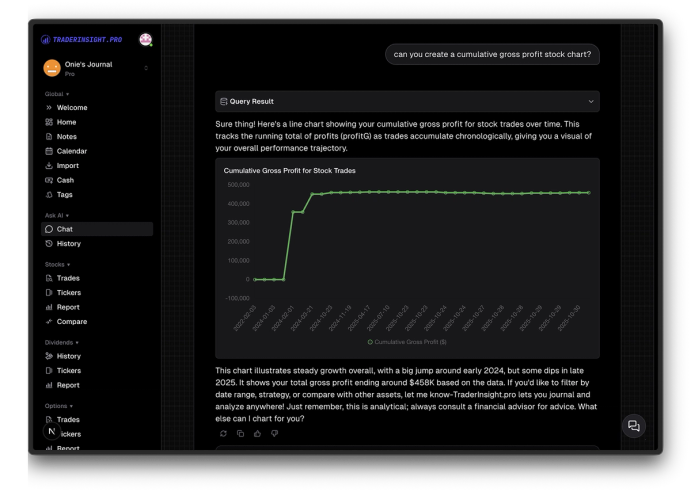Open the Tags page
The width and height of the screenshot is (691, 492).
point(64,195)
